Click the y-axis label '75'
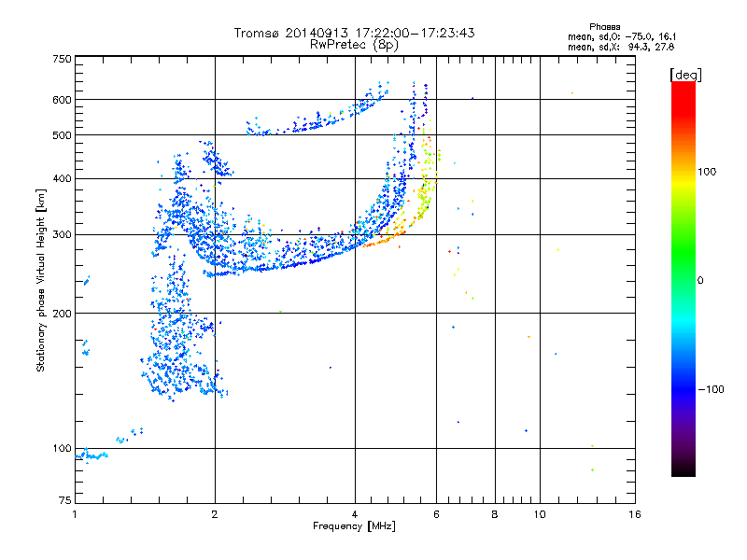Viewport: 747px width, 560px height. (x=65, y=500)
